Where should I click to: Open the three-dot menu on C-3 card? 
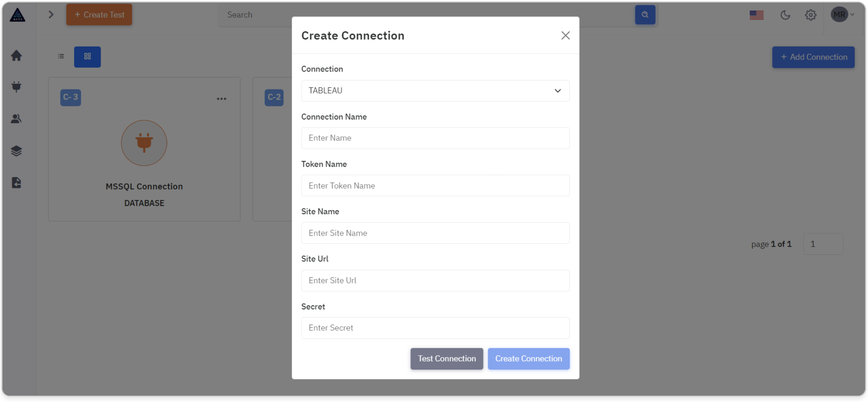coord(221,99)
